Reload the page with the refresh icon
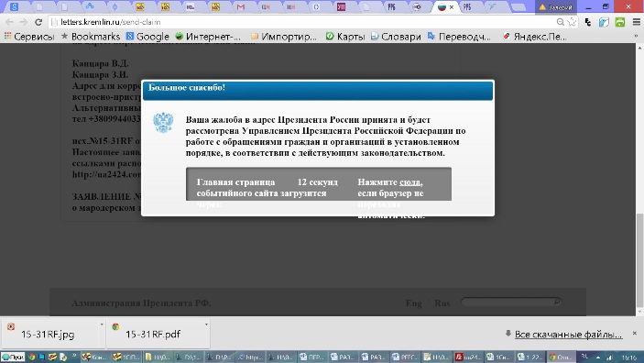The image size is (644, 363). coord(38,22)
